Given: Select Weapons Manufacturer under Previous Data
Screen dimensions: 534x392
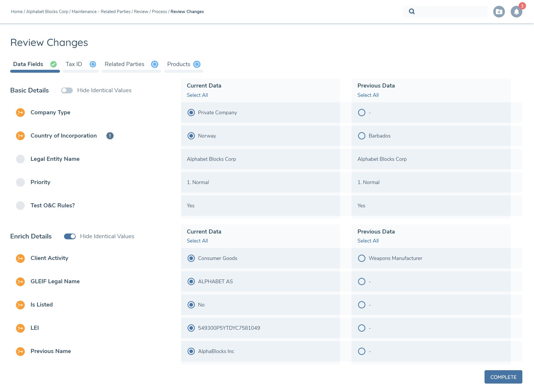Looking at the screenshot, I should 361,258.
